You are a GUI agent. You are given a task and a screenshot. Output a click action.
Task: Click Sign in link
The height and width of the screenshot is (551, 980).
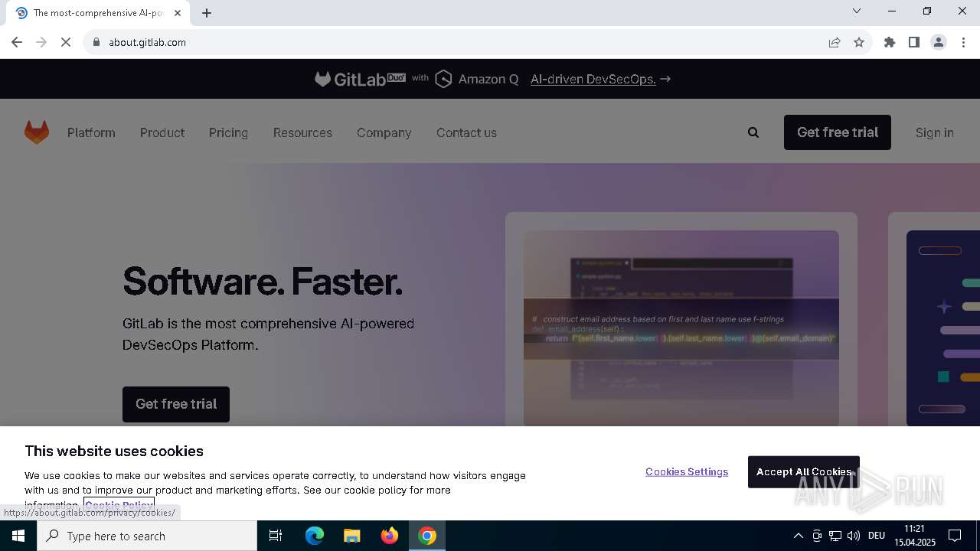click(935, 132)
